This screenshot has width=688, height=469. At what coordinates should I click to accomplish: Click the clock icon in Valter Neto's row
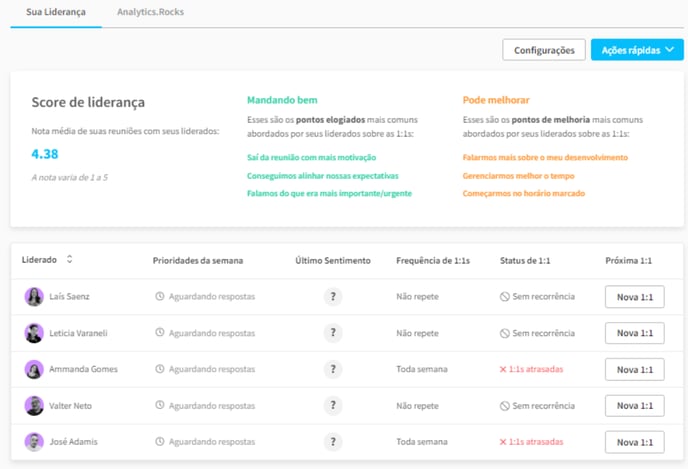coord(159,405)
